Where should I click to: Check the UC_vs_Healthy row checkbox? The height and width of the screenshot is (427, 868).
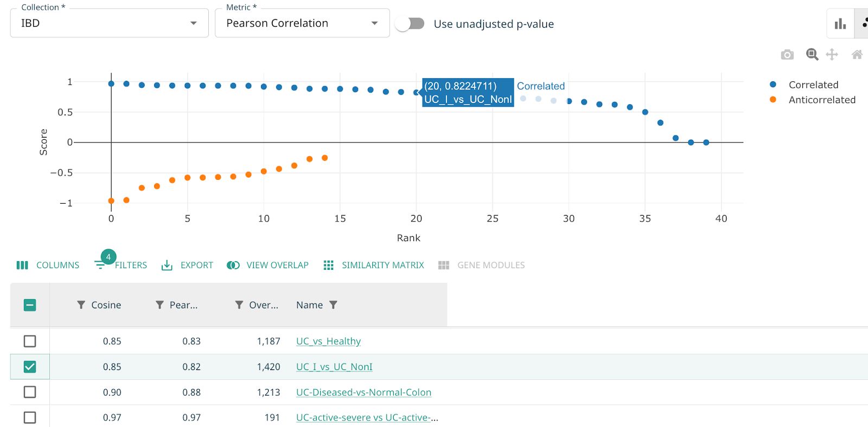point(30,341)
